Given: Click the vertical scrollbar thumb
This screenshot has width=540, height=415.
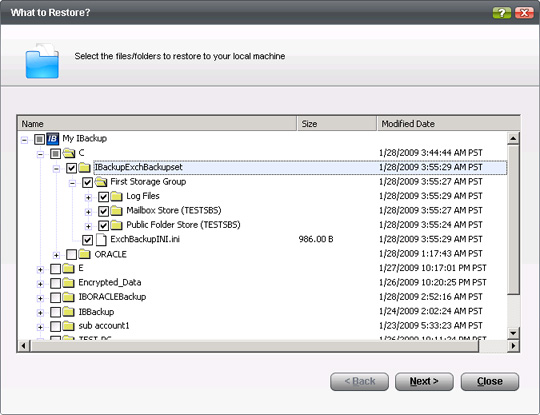Looking at the screenshot, I should coord(513,220).
